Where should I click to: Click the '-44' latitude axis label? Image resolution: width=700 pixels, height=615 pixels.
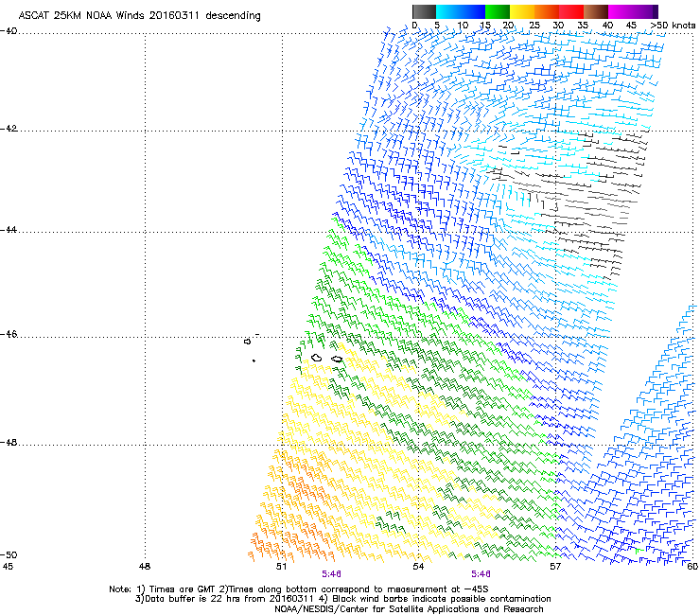pyautogui.click(x=9, y=230)
